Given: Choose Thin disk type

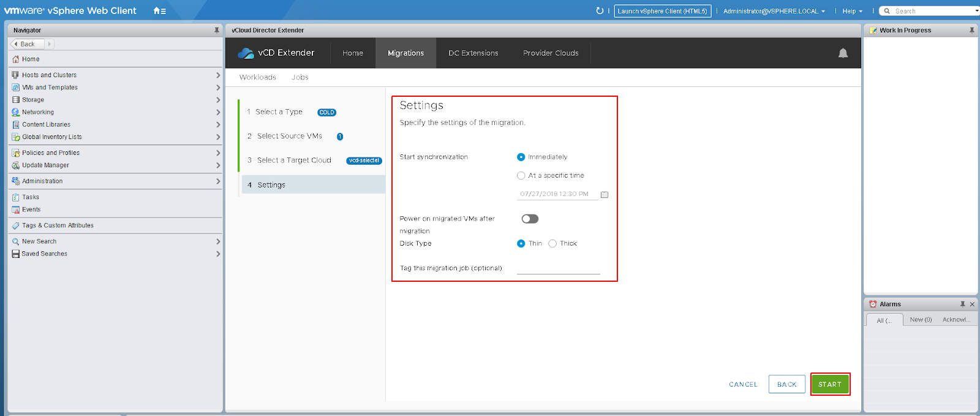Looking at the screenshot, I should click(521, 243).
